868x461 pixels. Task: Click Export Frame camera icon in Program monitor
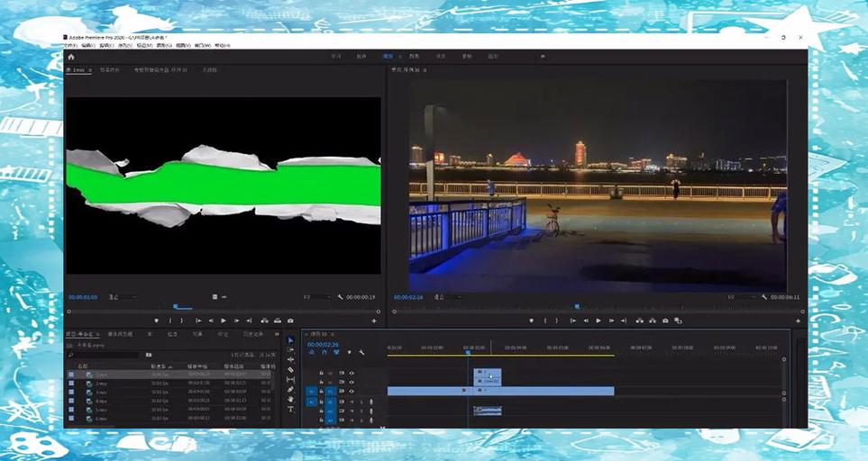tap(665, 321)
